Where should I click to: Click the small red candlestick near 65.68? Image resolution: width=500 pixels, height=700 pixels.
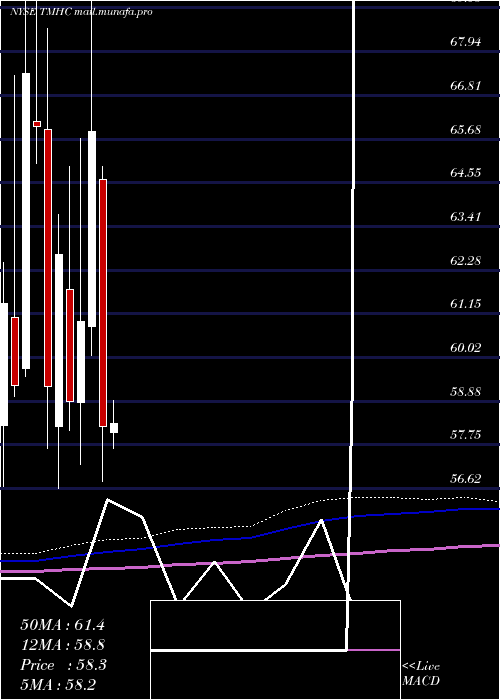[37, 124]
